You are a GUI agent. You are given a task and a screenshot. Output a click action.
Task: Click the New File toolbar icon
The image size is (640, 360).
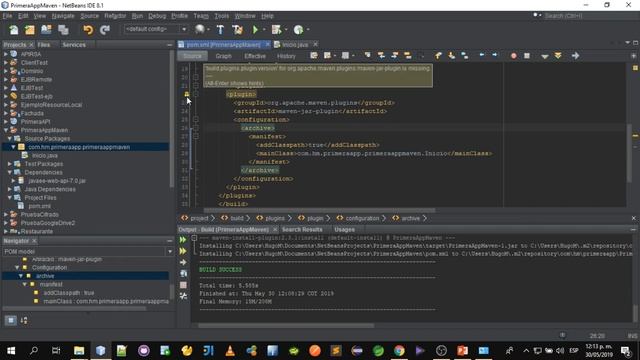pos(14,30)
